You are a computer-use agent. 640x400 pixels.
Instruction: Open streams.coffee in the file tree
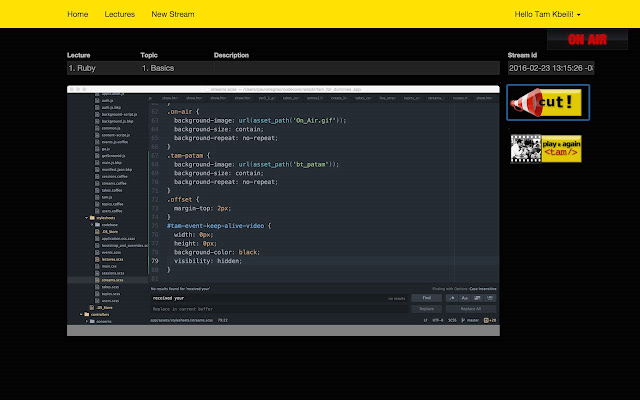click(x=114, y=183)
